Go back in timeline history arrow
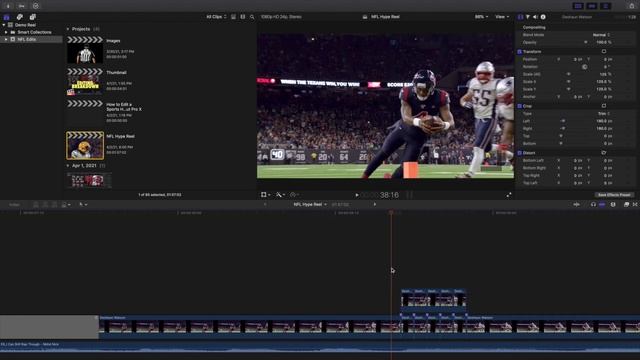Image resolution: width=640 pixels, height=360 pixels. tap(265, 204)
